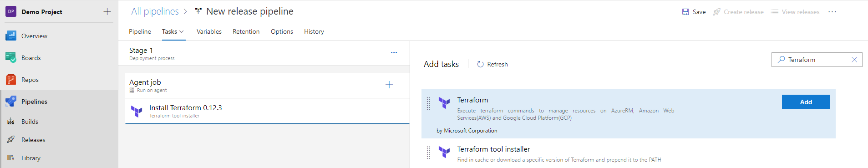Click the 'Add tasks' heading
This screenshot has width=868, height=168.
[x=441, y=64]
